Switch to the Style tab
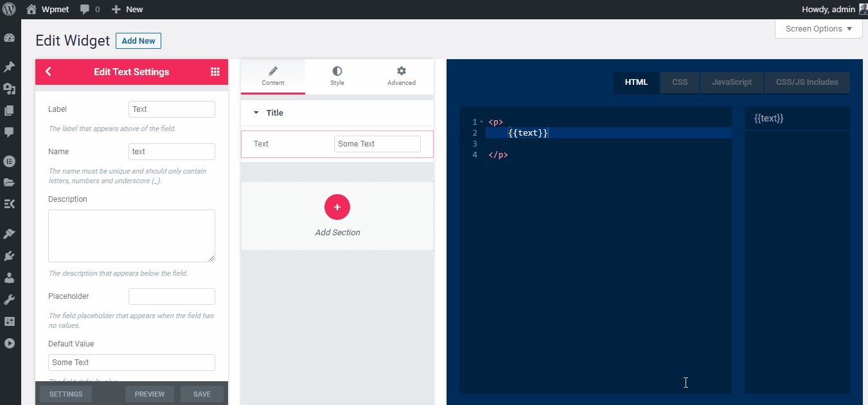Screen dimensions: 868x405 point(337,76)
